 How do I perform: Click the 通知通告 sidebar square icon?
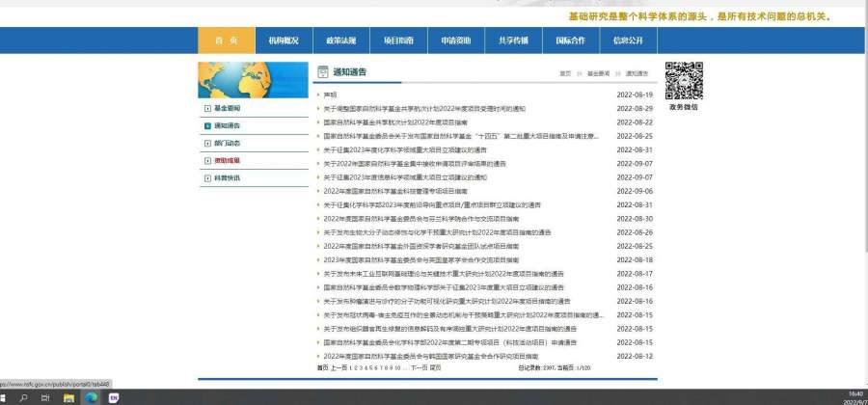[x=207, y=125]
